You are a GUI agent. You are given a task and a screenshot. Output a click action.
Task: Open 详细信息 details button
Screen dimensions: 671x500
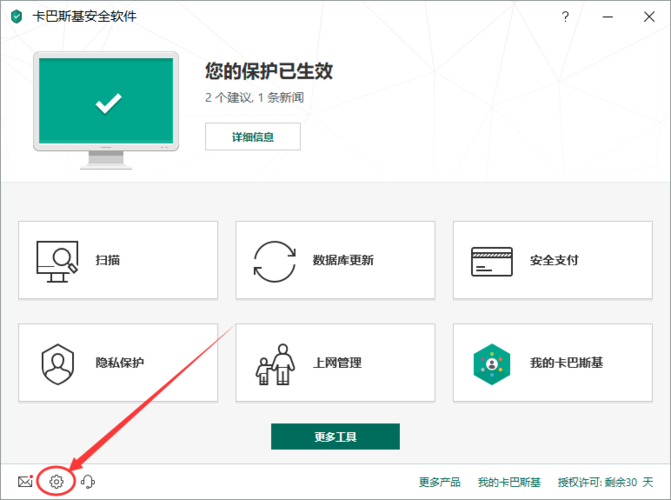pos(252,137)
